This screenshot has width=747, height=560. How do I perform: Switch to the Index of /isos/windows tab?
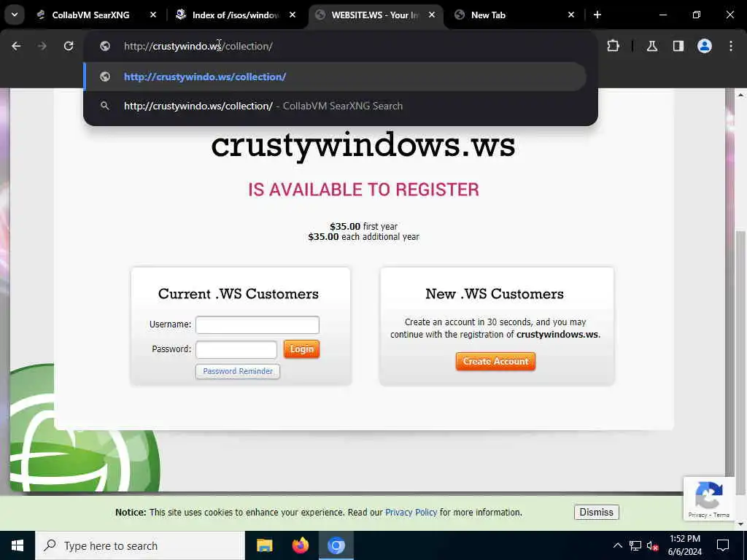point(236,15)
